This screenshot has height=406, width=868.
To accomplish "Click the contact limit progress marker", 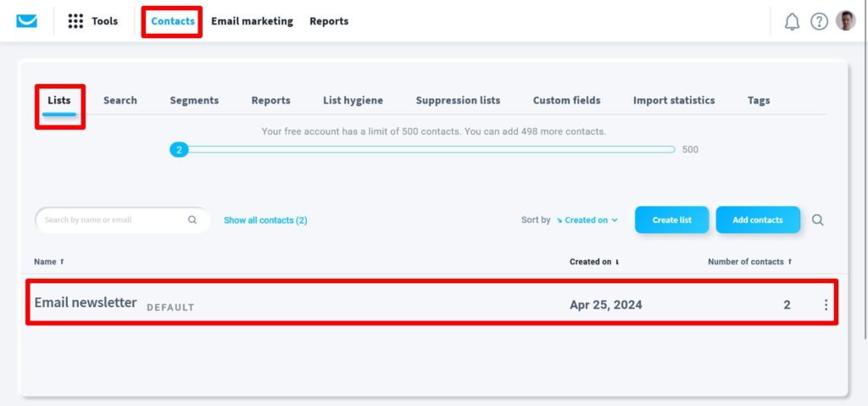I will (178, 149).
